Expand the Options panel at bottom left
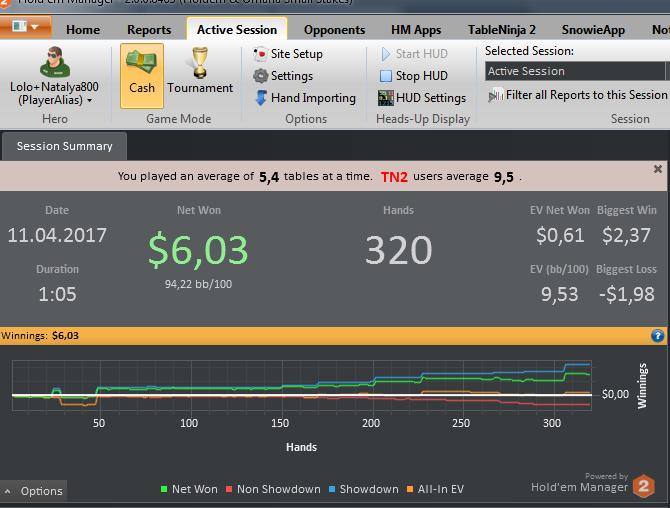 pyautogui.click(x=33, y=491)
